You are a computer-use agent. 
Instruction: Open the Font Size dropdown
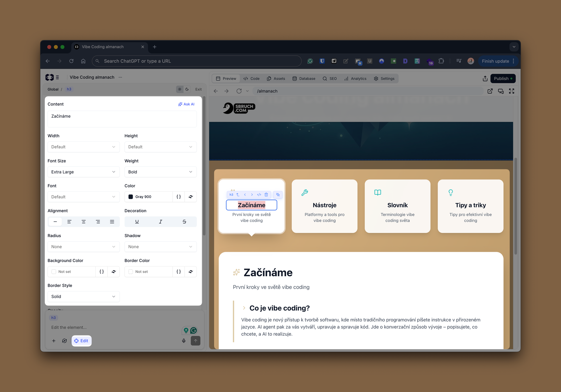pos(83,172)
